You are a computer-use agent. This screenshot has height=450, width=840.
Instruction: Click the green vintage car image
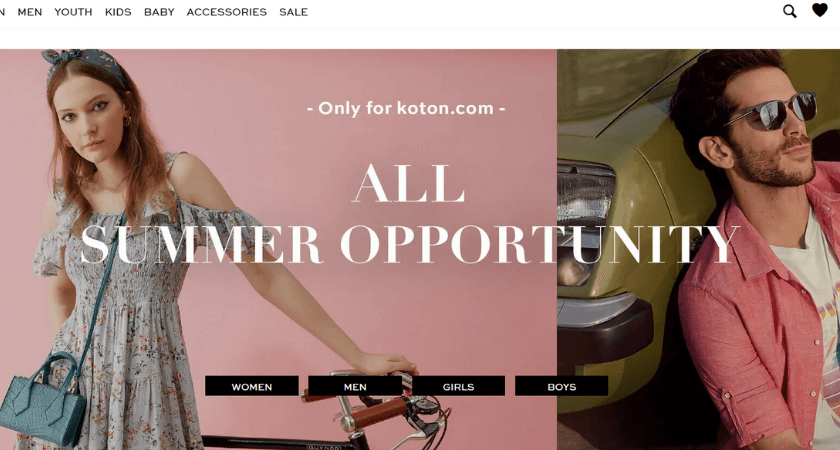point(616,241)
